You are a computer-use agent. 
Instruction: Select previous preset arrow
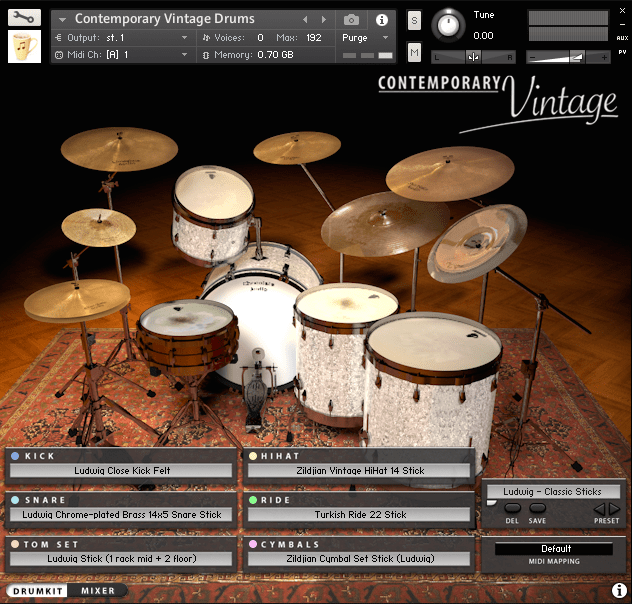click(x=600, y=509)
